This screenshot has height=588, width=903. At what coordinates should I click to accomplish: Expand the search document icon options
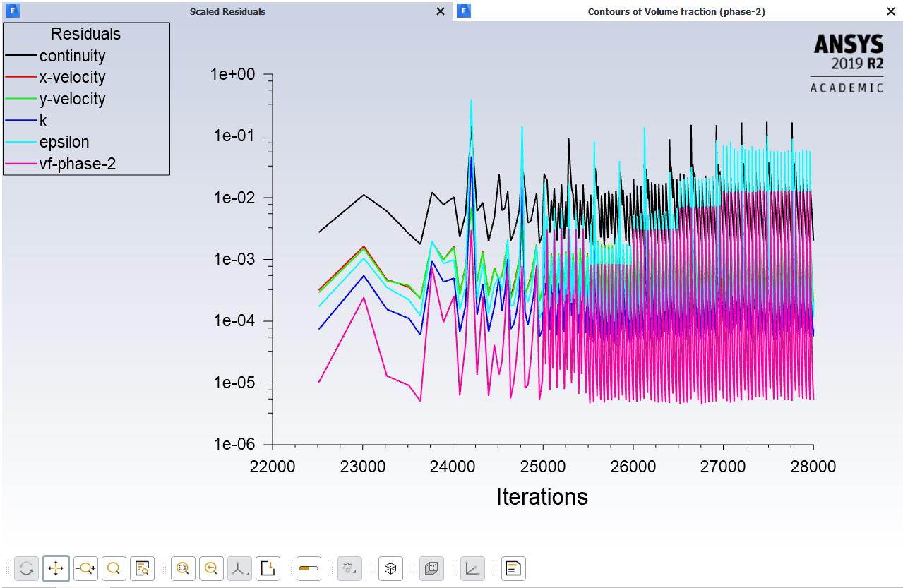[x=142, y=568]
